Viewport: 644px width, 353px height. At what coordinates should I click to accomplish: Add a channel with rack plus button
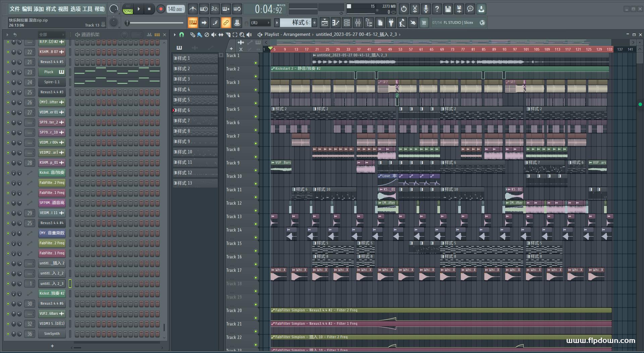tap(52, 346)
